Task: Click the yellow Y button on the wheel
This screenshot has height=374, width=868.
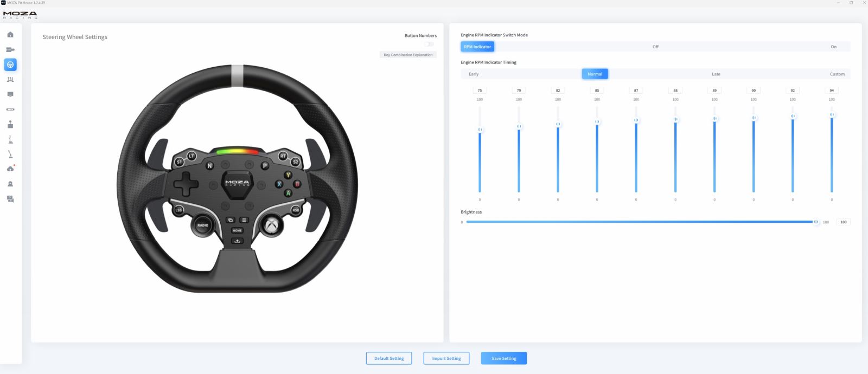Action: (x=288, y=175)
